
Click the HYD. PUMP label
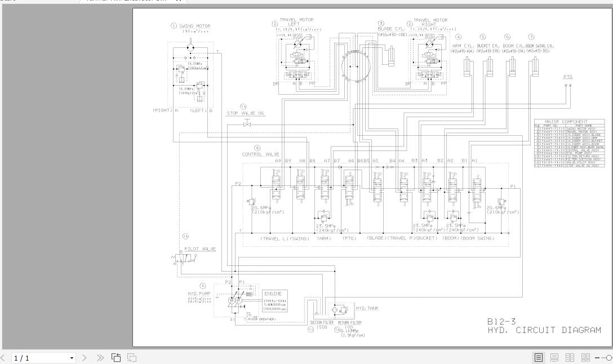click(x=198, y=293)
